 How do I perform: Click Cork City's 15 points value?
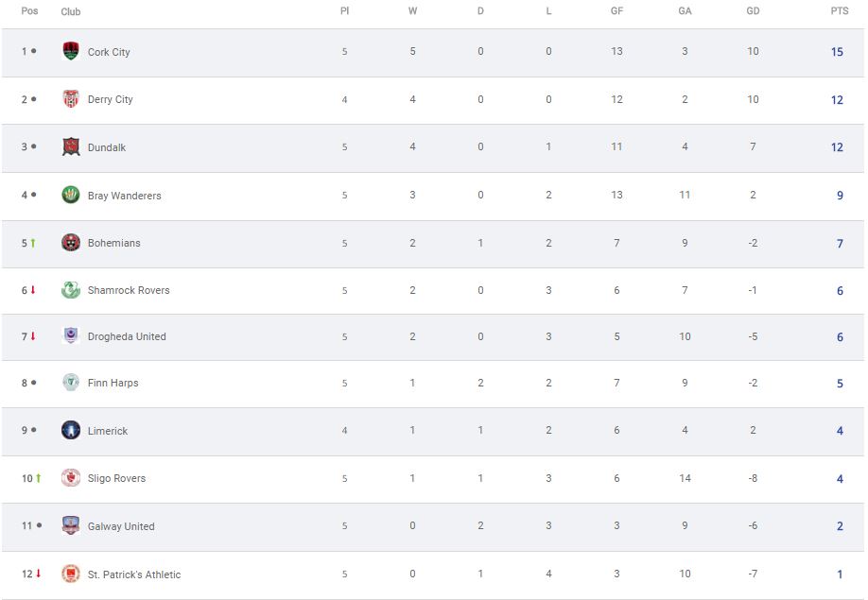[837, 52]
